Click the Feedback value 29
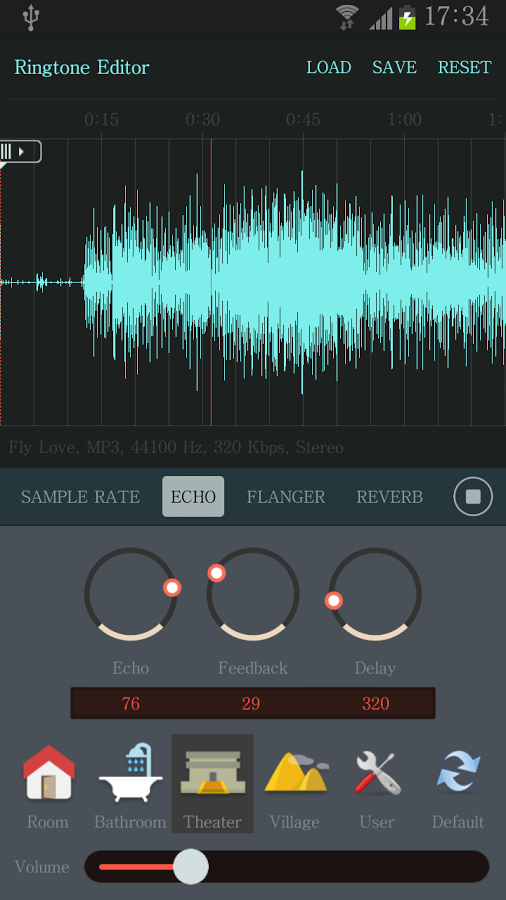The image size is (506, 900). pyautogui.click(x=251, y=704)
